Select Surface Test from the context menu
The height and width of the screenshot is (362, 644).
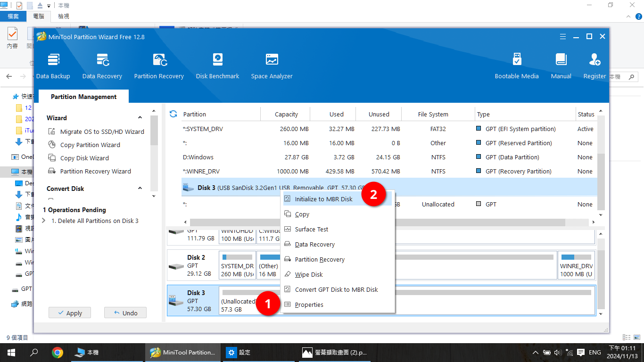point(338,229)
